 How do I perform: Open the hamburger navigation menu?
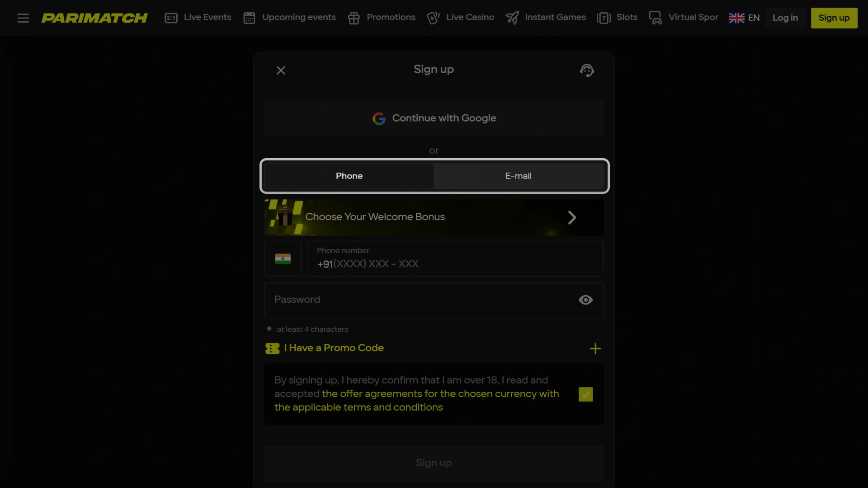pos(23,18)
